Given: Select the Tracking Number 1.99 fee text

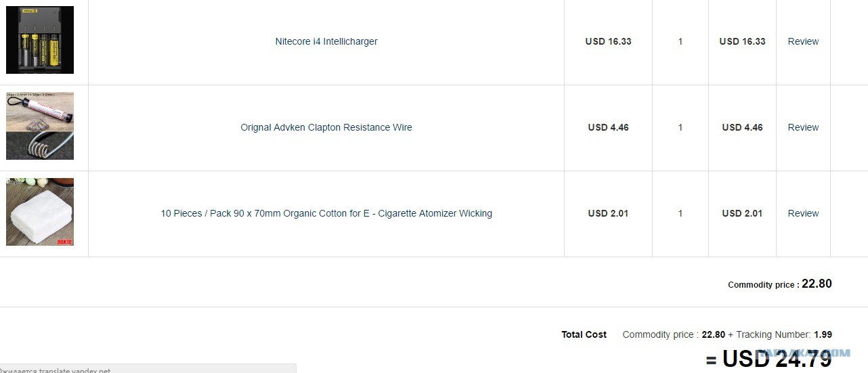Looking at the screenshot, I should 784,334.
